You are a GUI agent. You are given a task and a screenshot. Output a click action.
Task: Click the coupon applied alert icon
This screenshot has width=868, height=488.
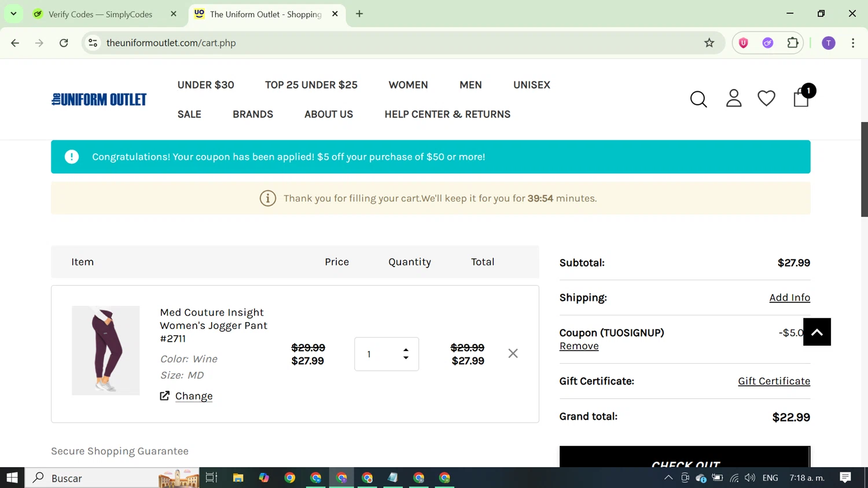[x=72, y=157]
